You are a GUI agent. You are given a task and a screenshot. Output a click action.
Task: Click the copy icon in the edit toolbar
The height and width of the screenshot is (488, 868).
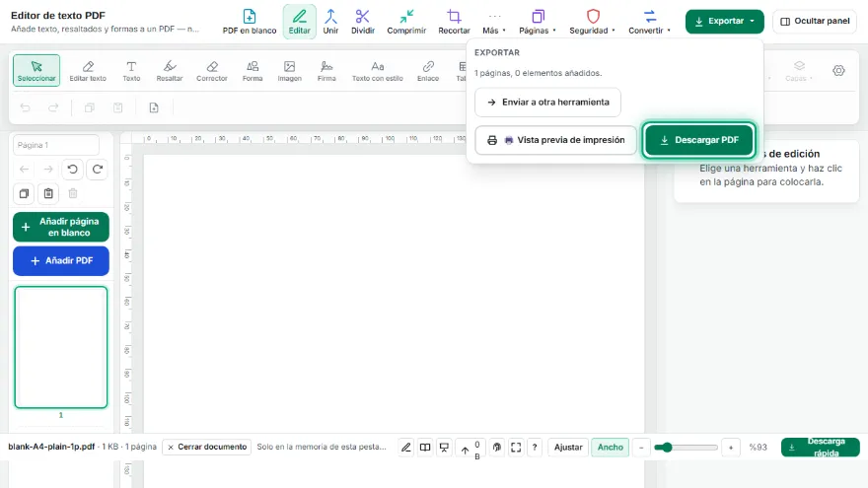89,107
